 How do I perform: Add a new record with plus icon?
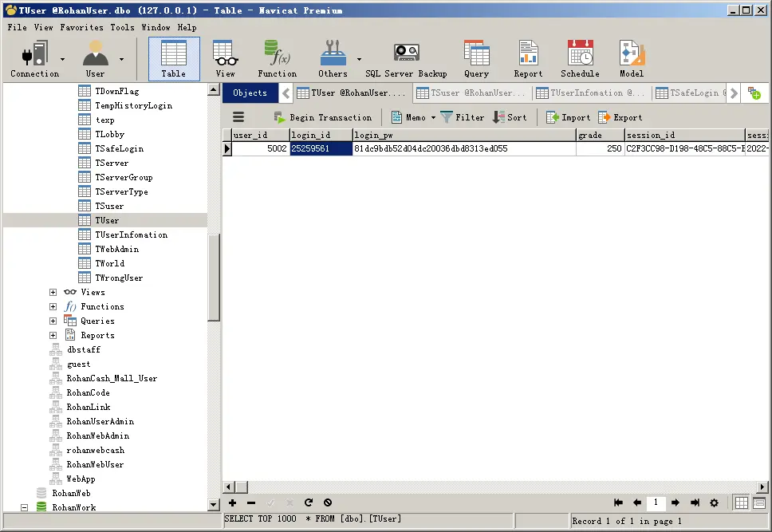pyautogui.click(x=232, y=502)
